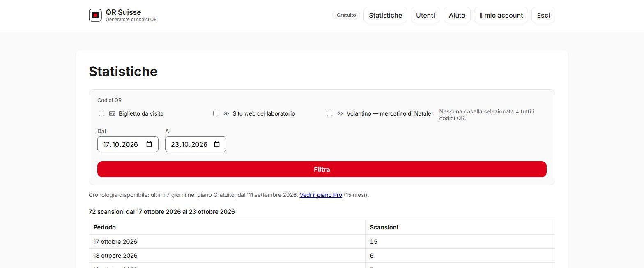This screenshot has height=268, width=644.
Task: Click the QR Suisse logo icon
Action: pos(95,15)
